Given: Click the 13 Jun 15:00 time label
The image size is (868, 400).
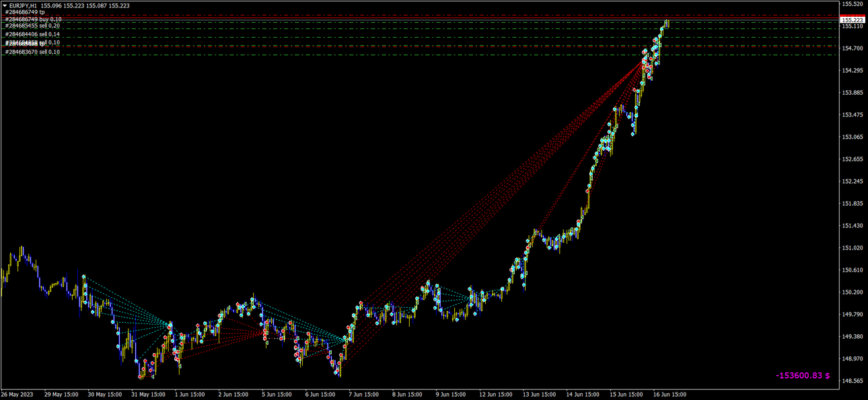Looking at the screenshot, I should coord(540,395).
